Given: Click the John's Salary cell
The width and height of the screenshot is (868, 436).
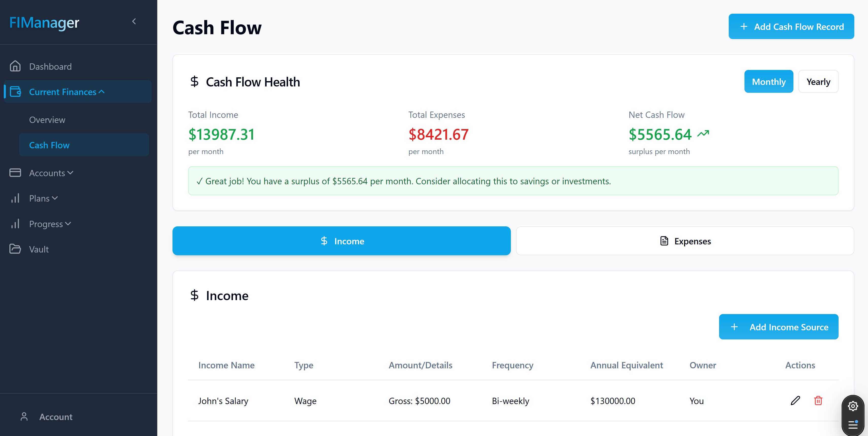Looking at the screenshot, I should pos(223,401).
